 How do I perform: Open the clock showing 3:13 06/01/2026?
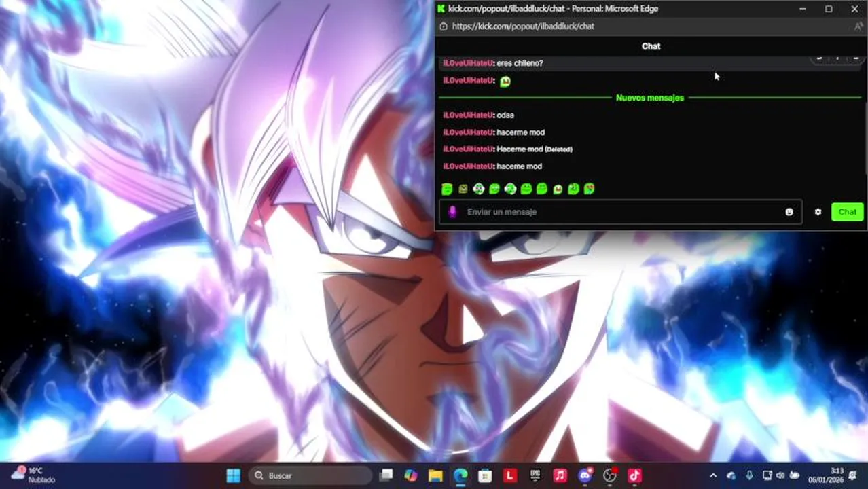826,475
